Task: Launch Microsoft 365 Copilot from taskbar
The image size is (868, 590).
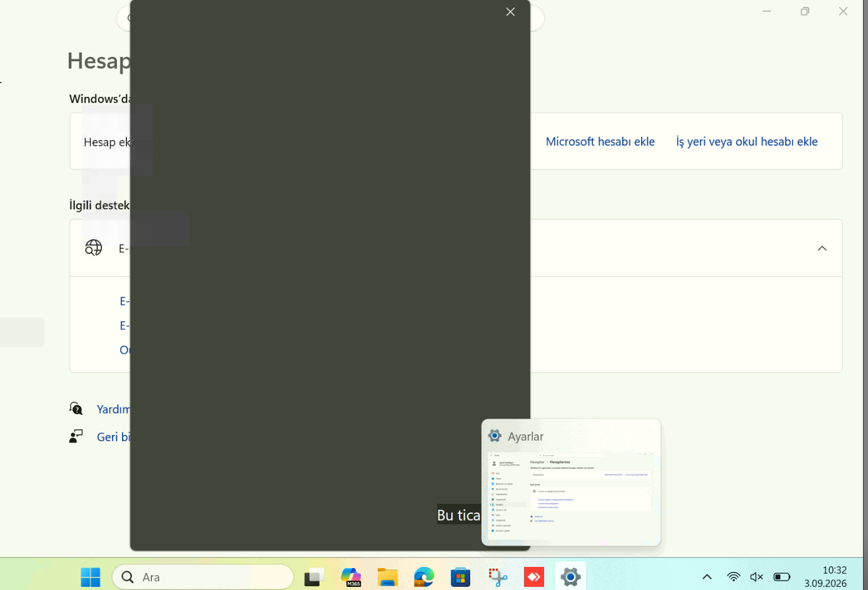Action: (351, 577)
